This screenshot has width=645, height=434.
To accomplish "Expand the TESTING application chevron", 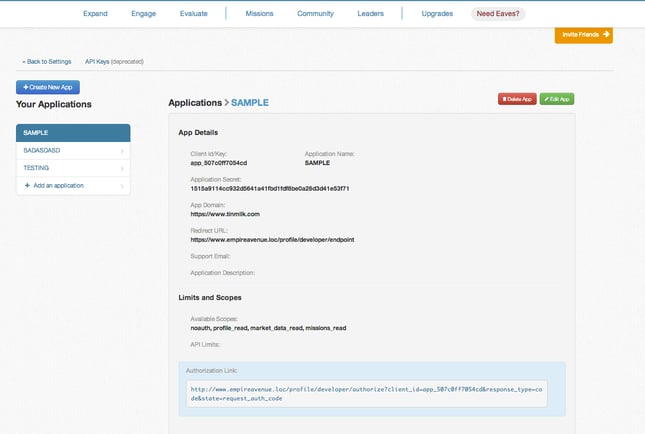I will pos(123,168).
